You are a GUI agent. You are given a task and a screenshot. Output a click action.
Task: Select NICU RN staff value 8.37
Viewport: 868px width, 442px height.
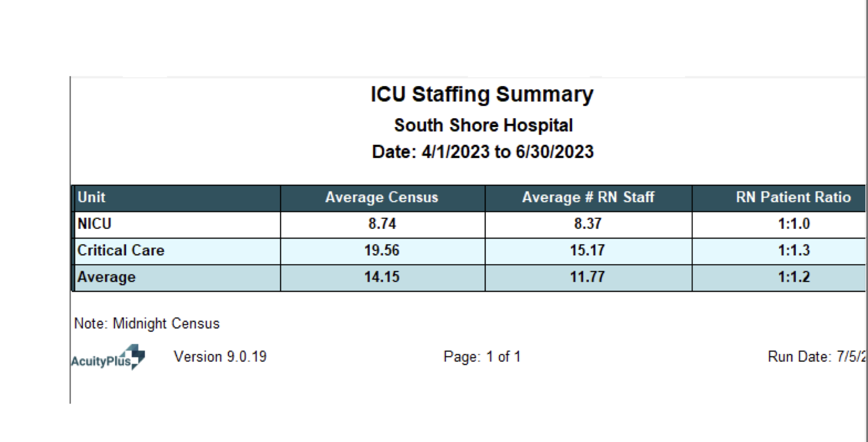(x=588, y=224)
